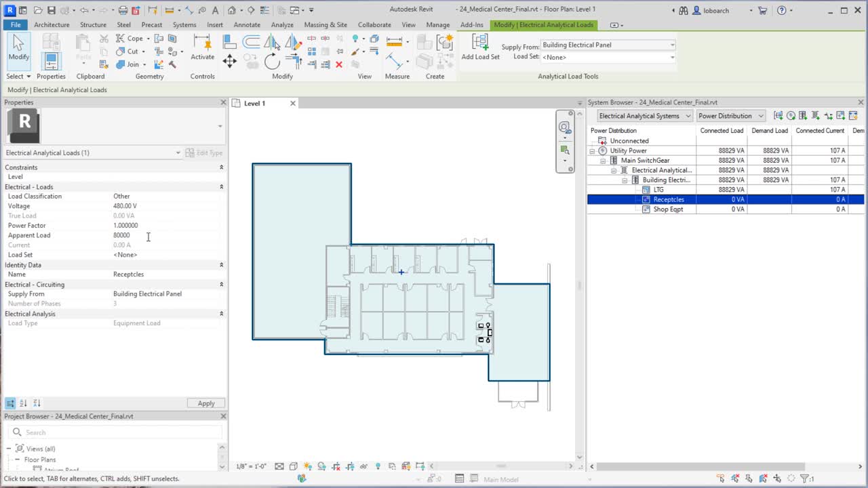
Task: Toggle Select Links in status bar
Action: point(721,479)
